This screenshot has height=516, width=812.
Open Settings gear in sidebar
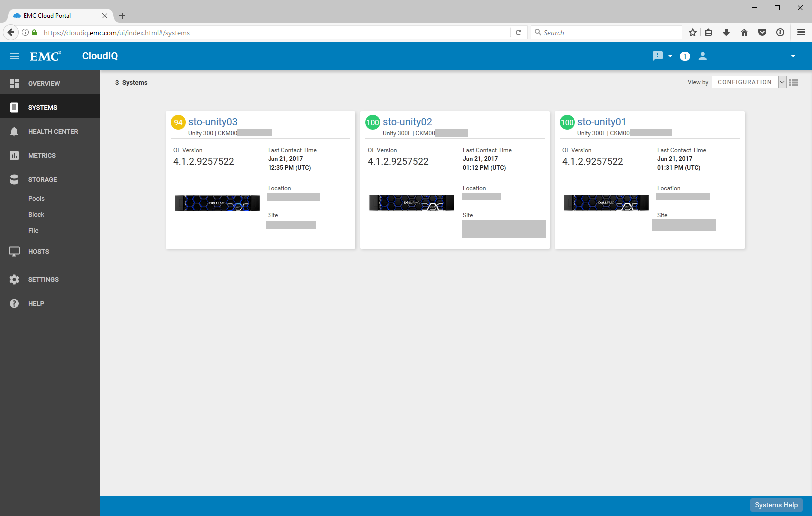pos(14,280)
